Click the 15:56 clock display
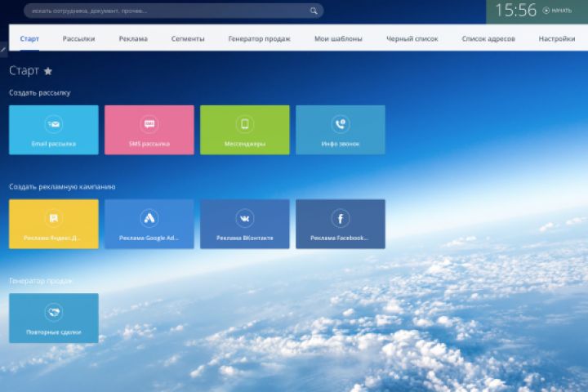 click(x=516, y=10)
